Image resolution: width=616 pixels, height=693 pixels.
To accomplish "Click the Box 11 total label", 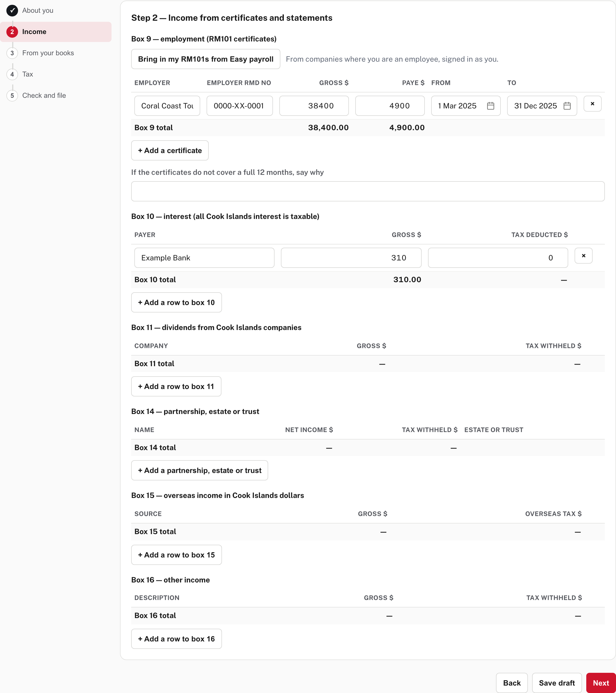I will pos(154,364).
